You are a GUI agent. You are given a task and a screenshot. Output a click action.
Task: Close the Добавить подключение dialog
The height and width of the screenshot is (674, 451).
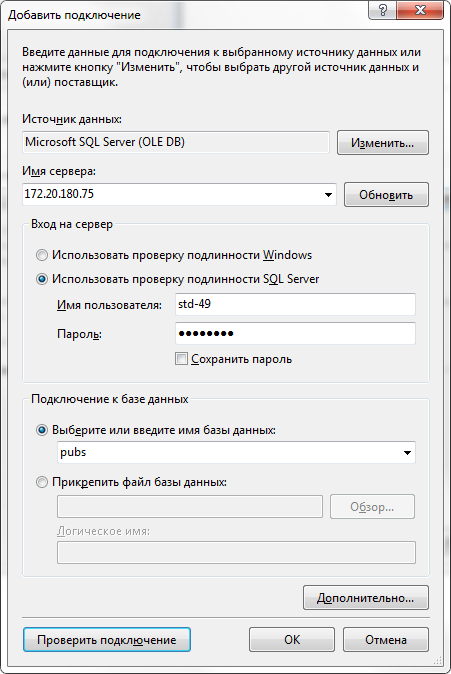pyautogui.click(x=420, y=9)
